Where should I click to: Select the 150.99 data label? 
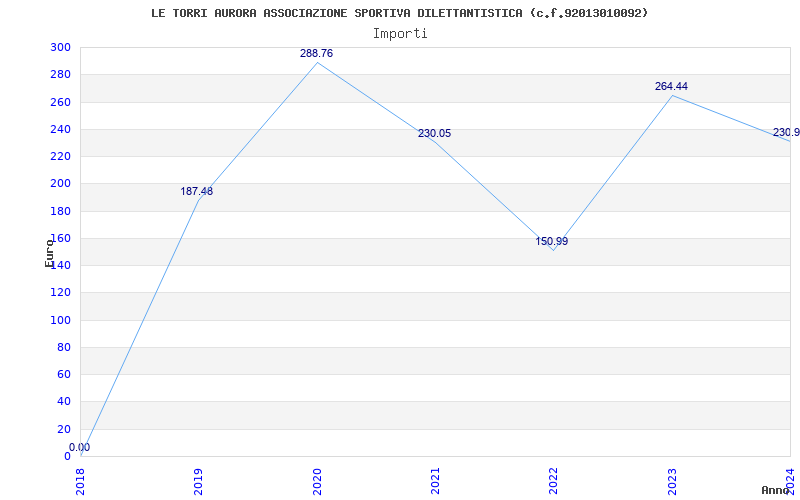[552, 242]
